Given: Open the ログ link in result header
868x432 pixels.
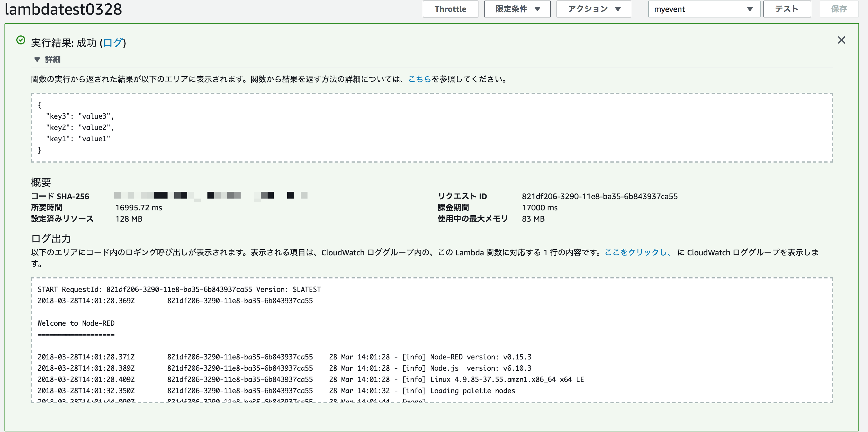Looking at the screenshot, I should pyautogui.click(x=112, y=43).
